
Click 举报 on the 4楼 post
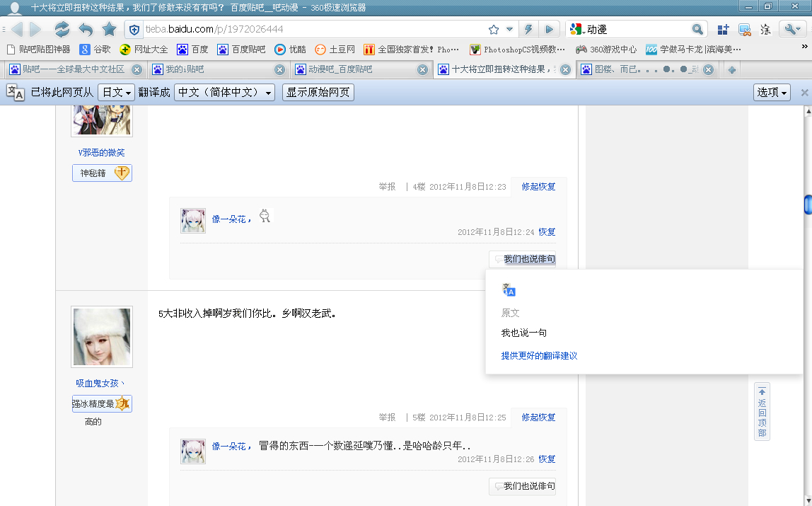pyautogui.click(x=387, y=186)
